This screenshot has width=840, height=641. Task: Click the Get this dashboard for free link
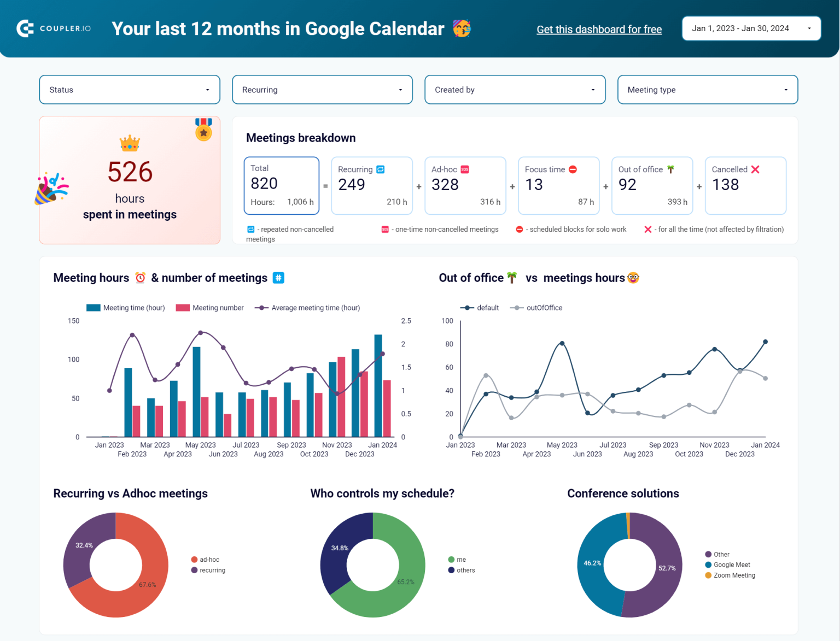click(x=599, y=30)
